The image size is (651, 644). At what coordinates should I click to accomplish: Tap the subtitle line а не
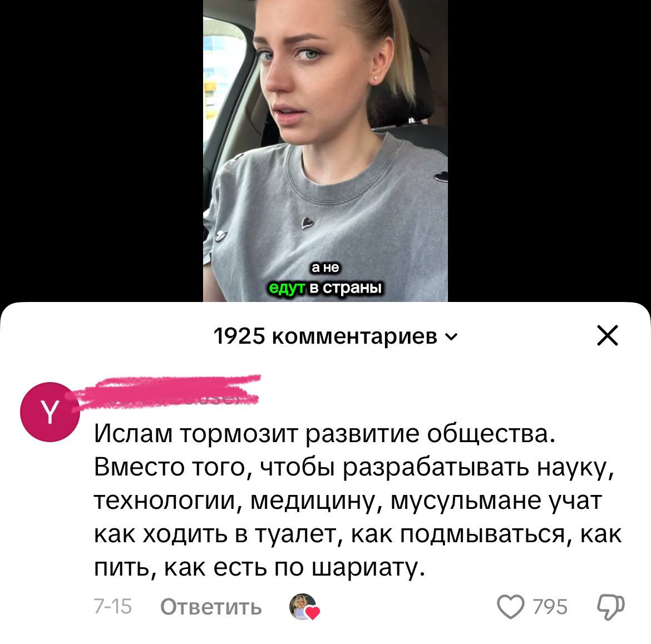point(325,268)
